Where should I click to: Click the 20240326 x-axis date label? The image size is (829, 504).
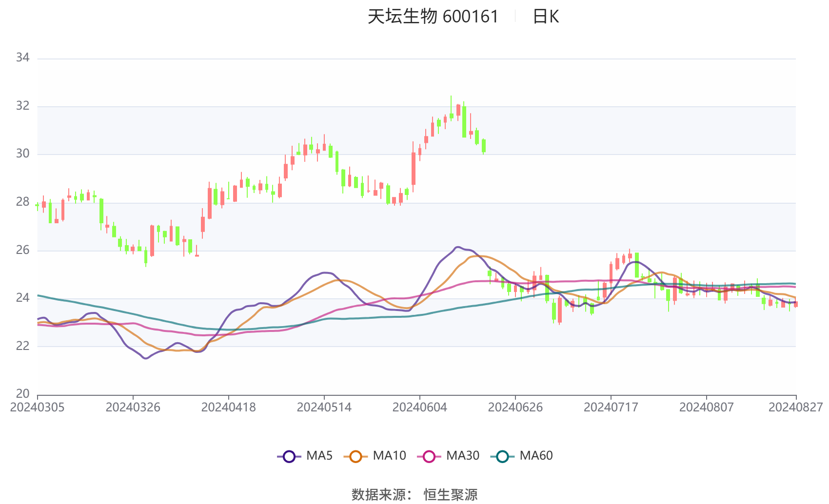133,407
